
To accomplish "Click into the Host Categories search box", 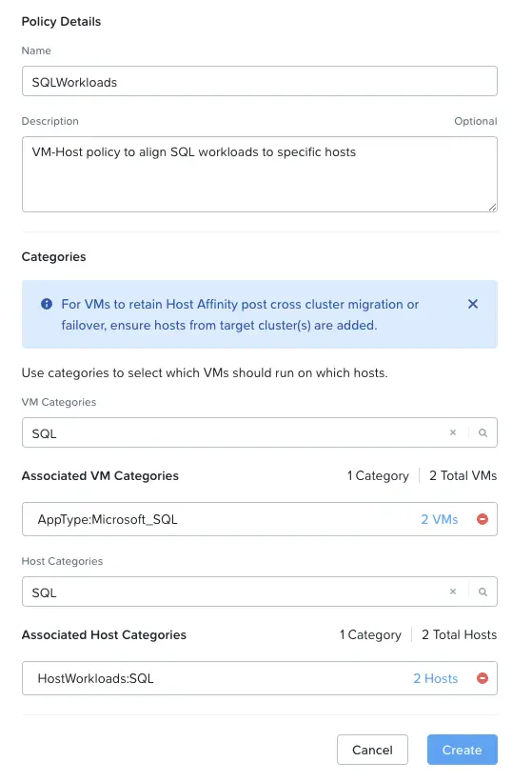I will (234, 592).
